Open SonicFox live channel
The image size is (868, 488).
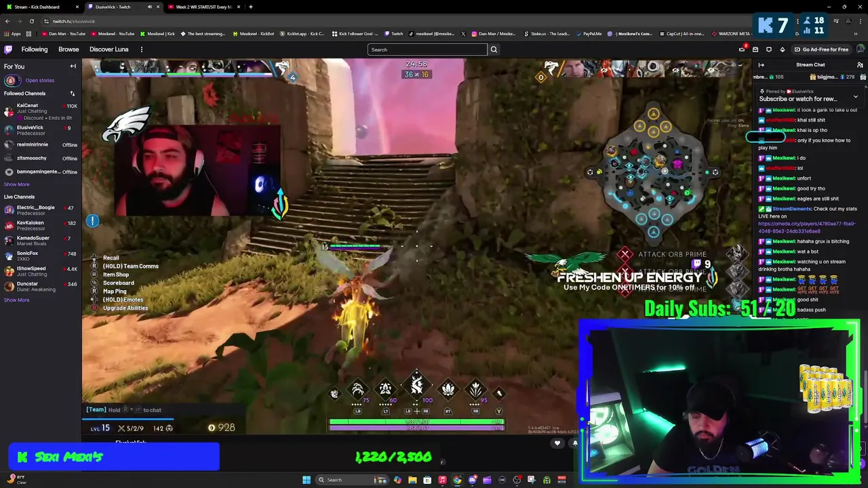(41, 256)
